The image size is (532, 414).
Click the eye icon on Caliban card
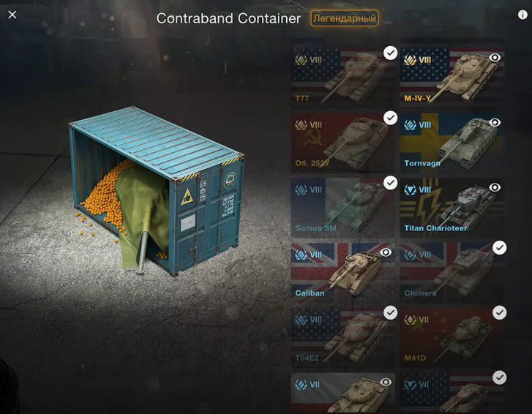click(x=386, y=252)
